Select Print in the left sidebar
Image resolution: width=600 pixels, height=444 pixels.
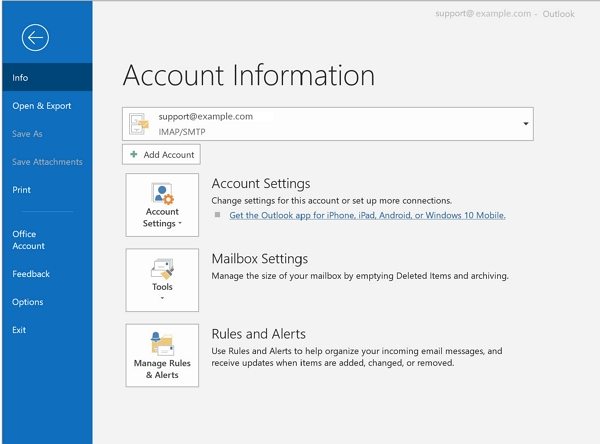22,189
